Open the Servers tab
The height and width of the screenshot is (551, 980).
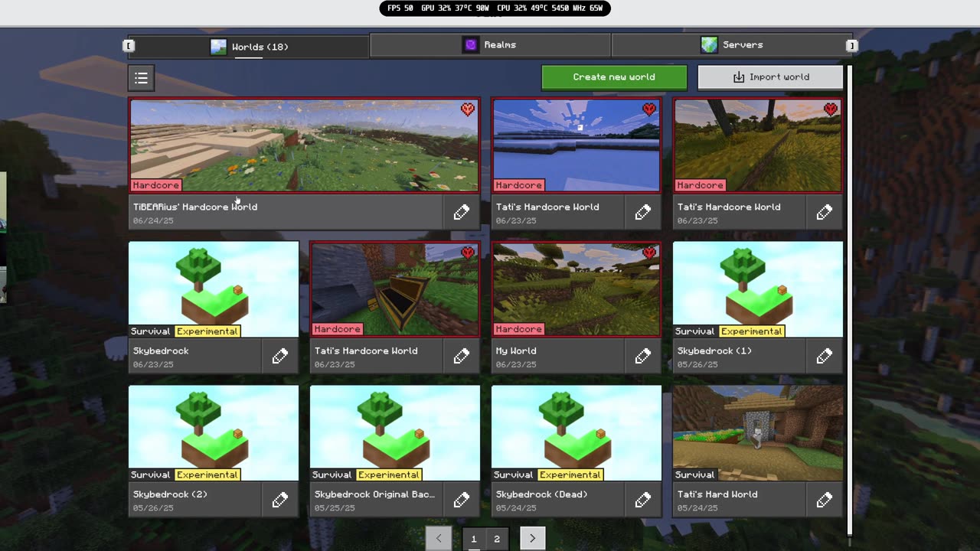[732, 45]
